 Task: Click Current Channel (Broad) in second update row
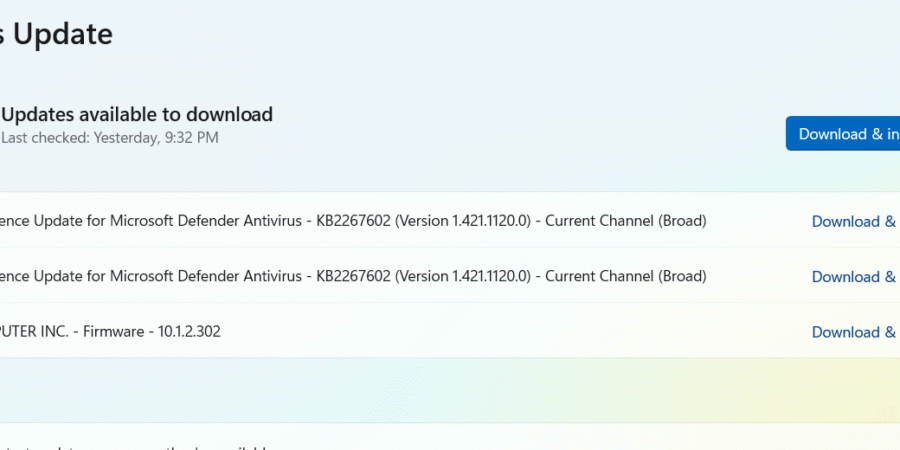tap(626, 276)
